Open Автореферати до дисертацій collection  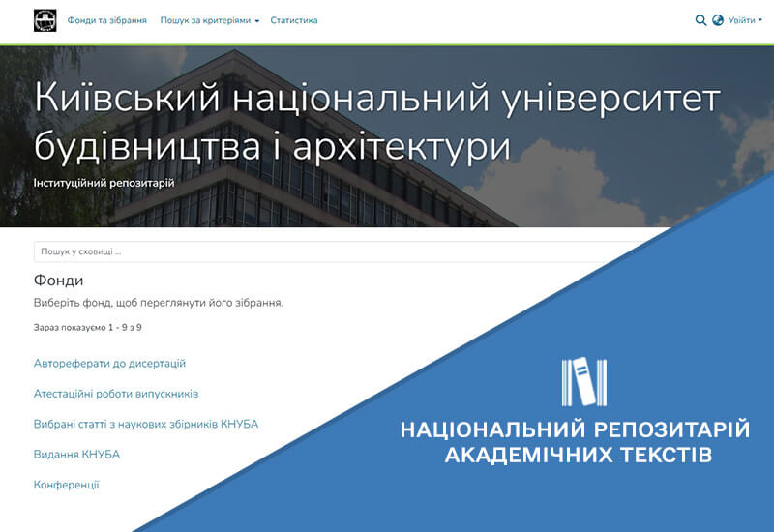(x=109, y=364)
